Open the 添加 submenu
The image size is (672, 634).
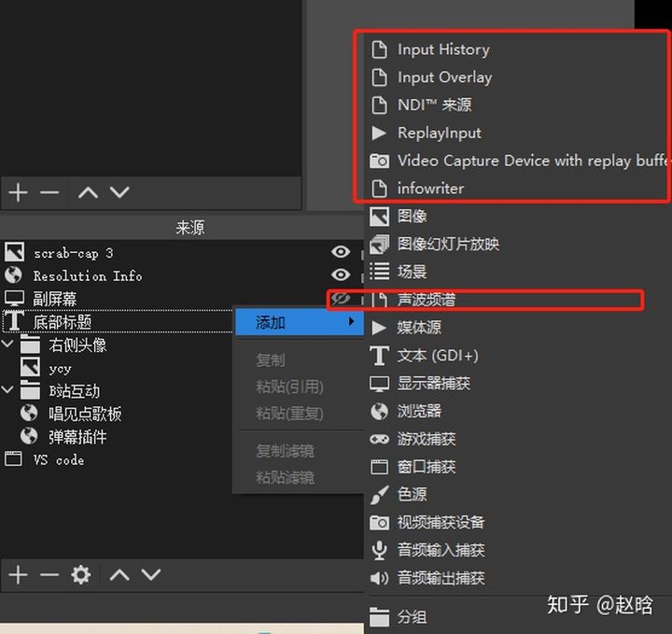(300, 322)
